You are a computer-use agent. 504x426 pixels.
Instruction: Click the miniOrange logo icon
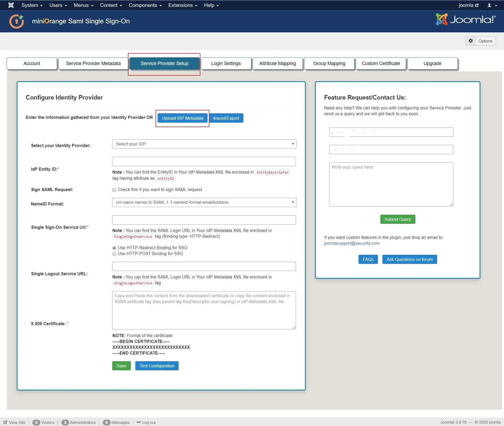(16, 21)
